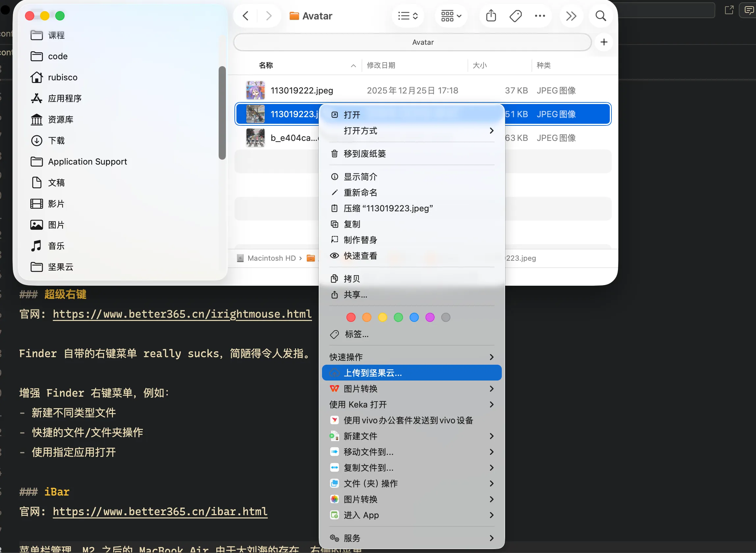Open Finder search with the magnifier icon

point(600,16)
